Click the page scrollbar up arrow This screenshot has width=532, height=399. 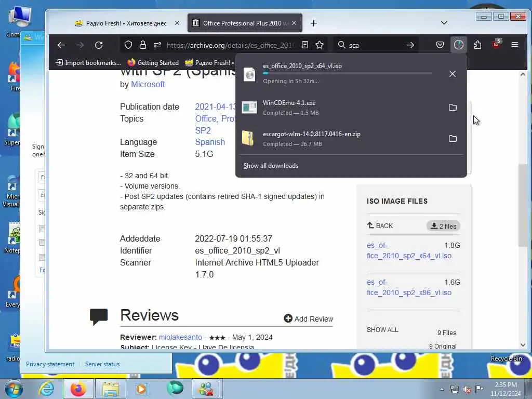pyautogui.click(x=523, y=74)
